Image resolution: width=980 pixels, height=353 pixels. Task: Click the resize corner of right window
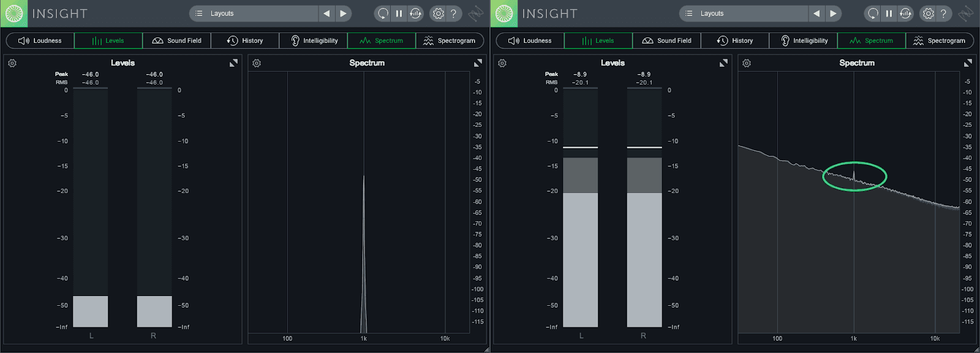click(x=977, y=349)
